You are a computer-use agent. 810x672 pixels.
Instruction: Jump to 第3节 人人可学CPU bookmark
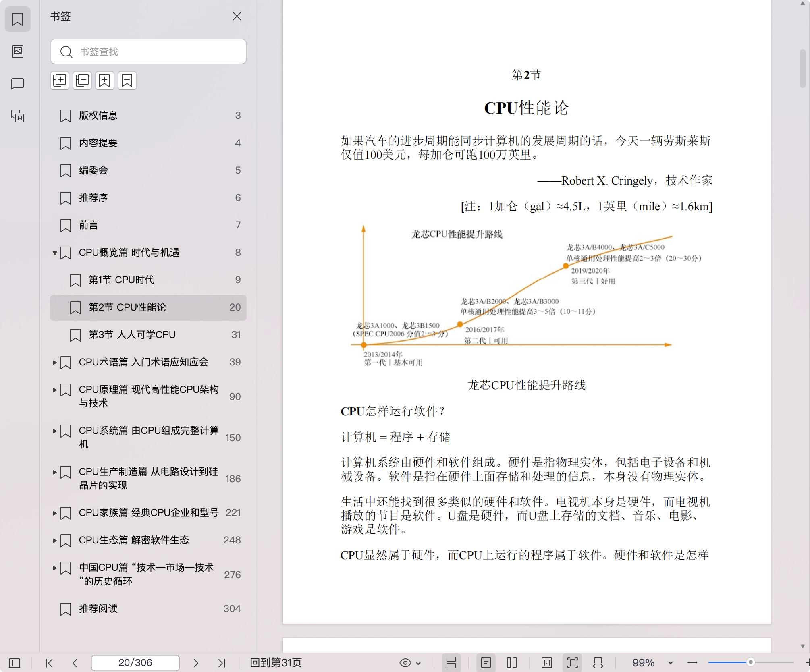pyautogui.click(x=148, y=335)
